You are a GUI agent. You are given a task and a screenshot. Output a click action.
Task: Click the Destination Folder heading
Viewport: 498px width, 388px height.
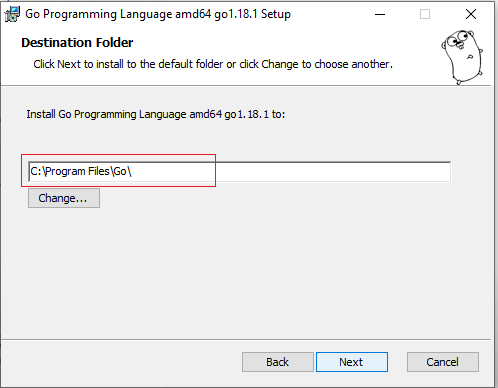[x=77, y=43]
